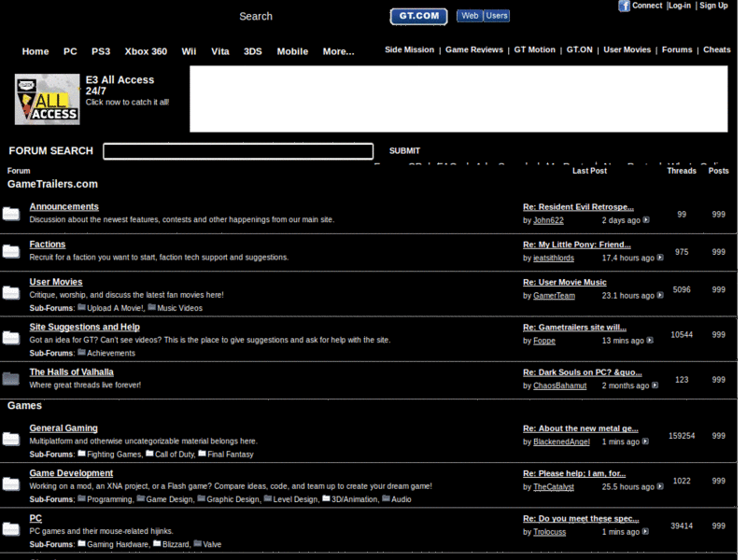
Task: Switch search scope to Web
Action: pos(470,16)
